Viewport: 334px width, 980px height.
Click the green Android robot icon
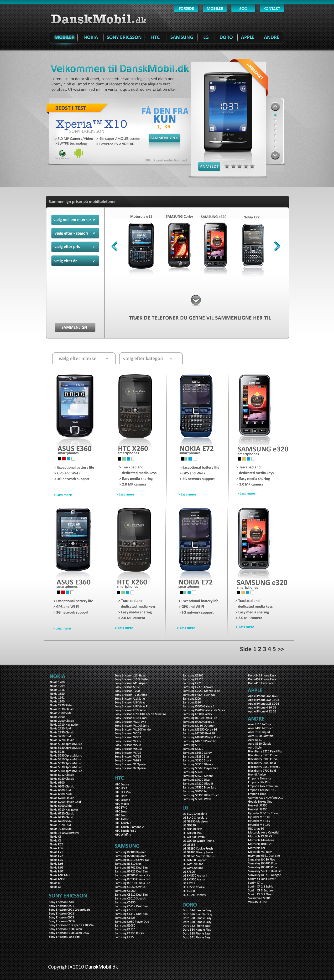pyautogui.click(x=78, y=153)
